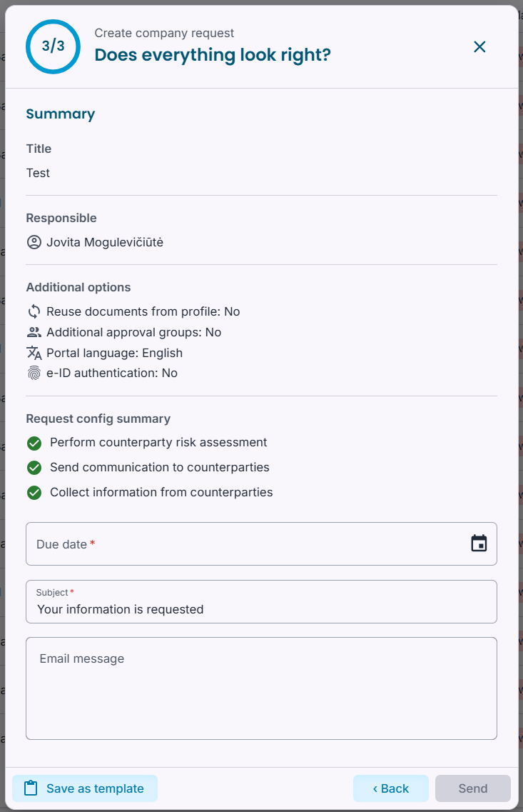Open the due date calendar picker icon
The height and width of the screenshot is (812, 523).
(x=479, y=543)
